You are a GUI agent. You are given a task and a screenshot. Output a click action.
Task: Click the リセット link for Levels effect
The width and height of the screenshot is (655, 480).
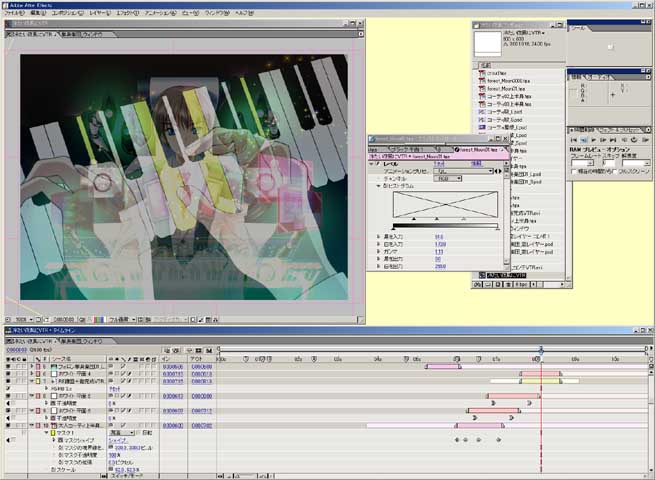point(439,164)
